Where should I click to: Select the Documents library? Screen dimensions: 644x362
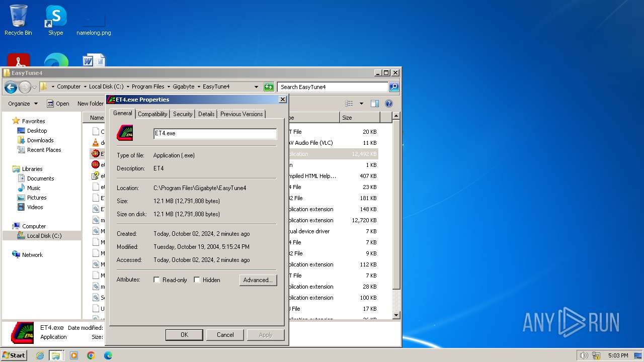40,178
